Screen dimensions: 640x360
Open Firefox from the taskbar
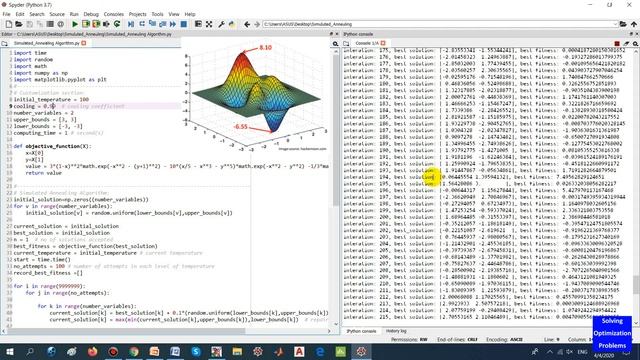tap(93, 351)
